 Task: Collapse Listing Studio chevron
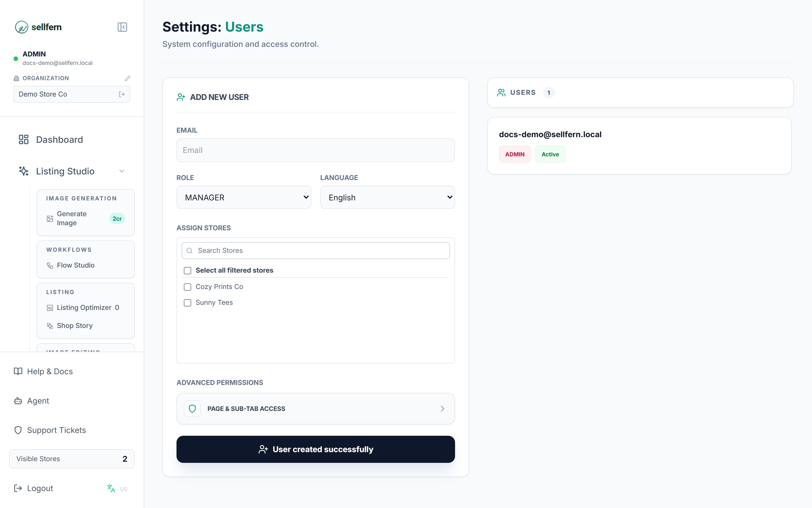122,171
